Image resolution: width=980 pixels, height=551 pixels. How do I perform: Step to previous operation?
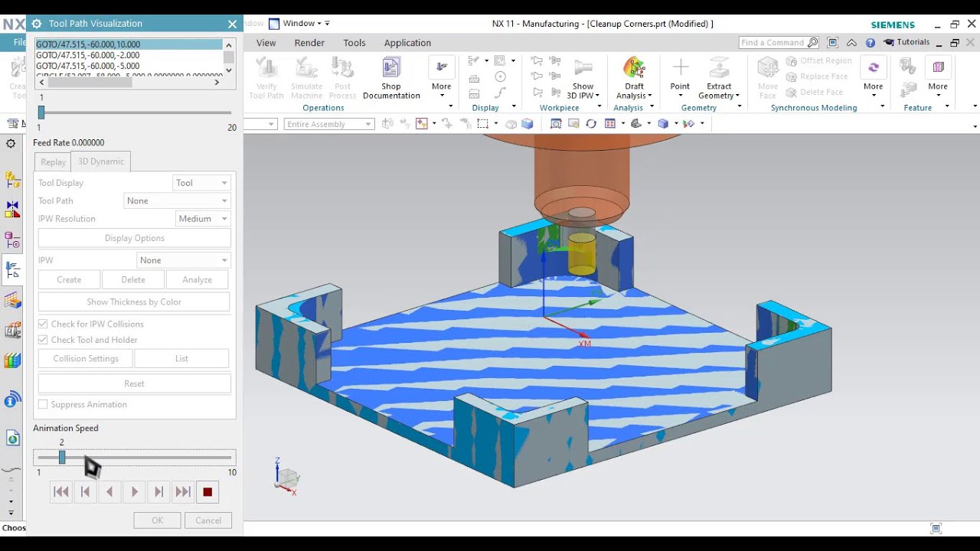(x=86, y=492)
